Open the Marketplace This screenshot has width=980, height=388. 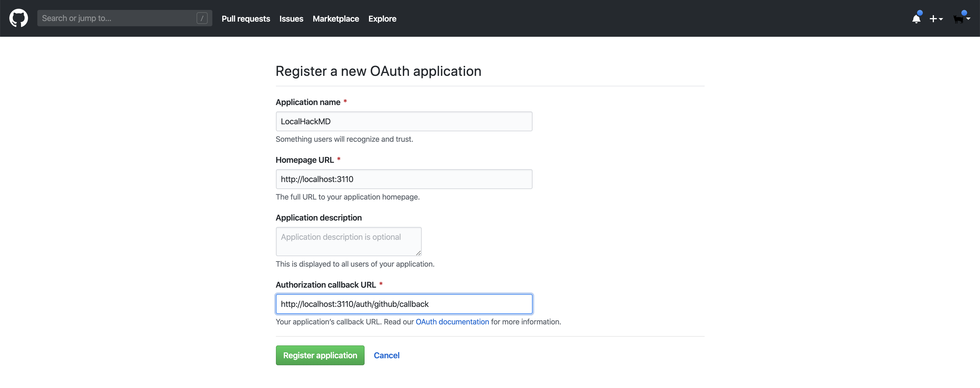335,18
